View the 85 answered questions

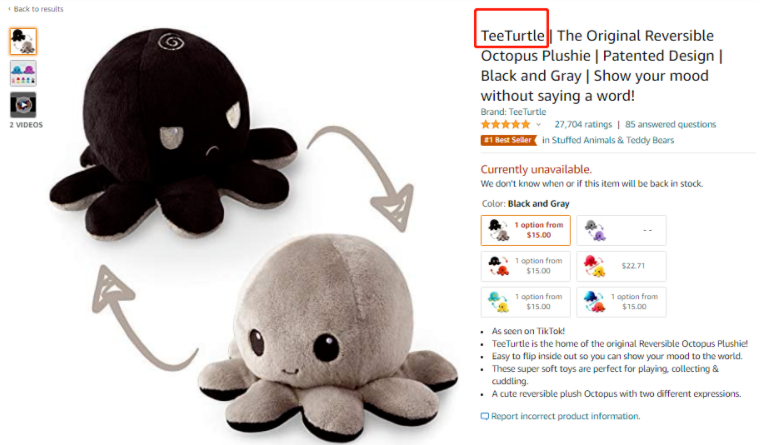670,124
